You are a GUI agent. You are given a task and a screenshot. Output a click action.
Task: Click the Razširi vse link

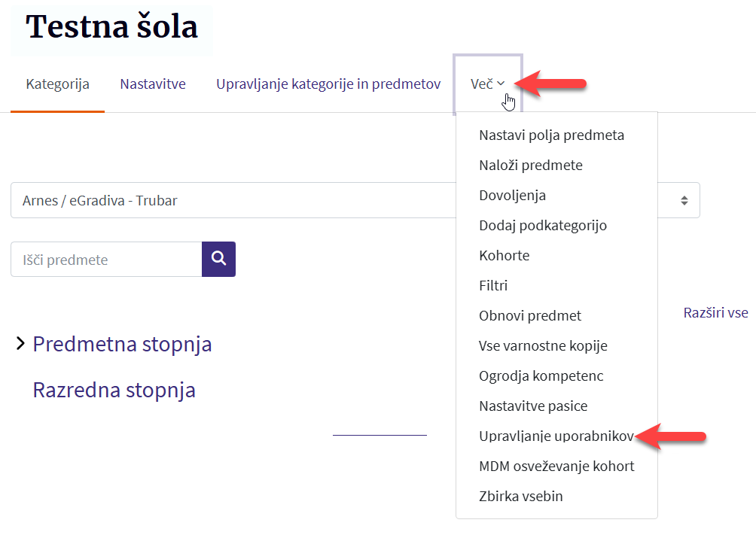(715, 312)
